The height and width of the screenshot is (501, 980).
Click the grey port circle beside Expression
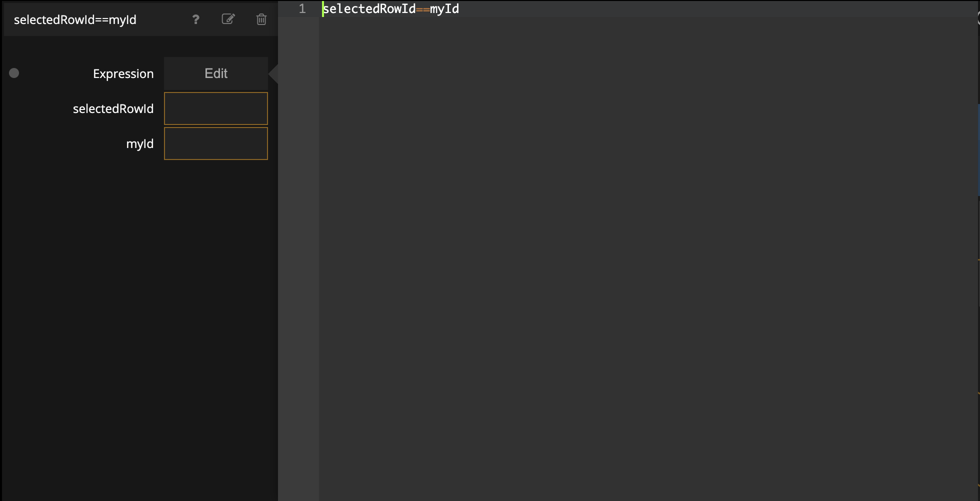(14, 73)
